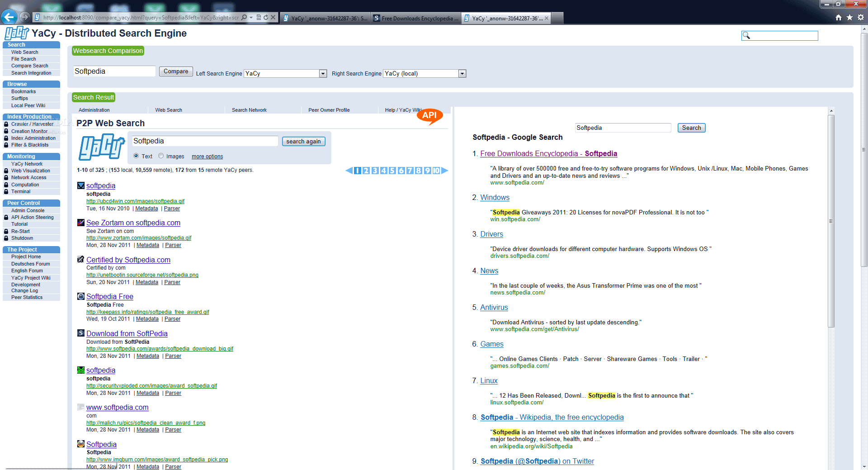868x470 pixels.
Task: Open Index Administration sidebar link
Action: click(33, 138)
